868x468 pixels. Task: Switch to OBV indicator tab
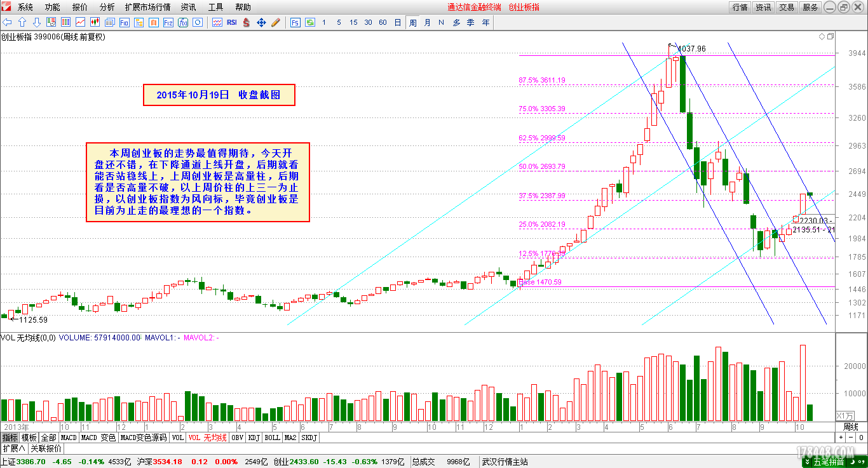click(237, 438)
